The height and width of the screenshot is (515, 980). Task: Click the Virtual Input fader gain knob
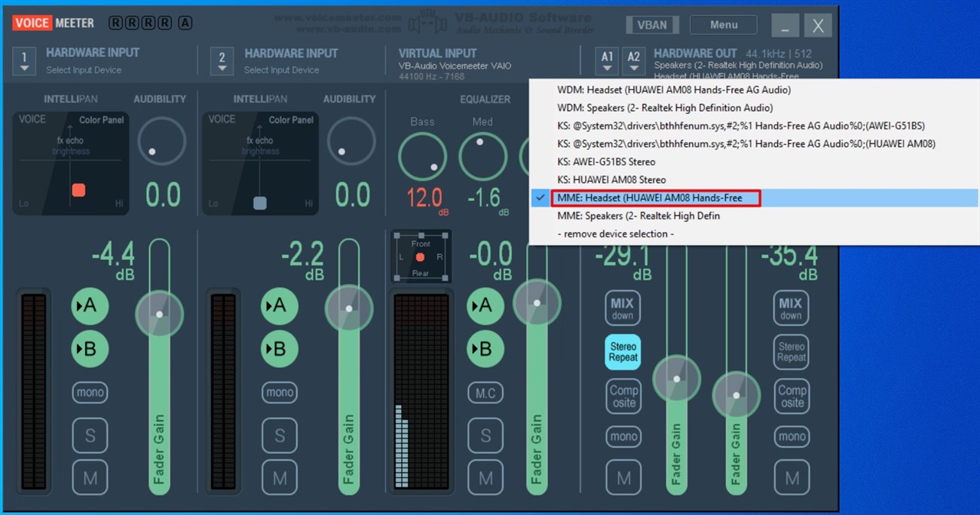(537, 302)
